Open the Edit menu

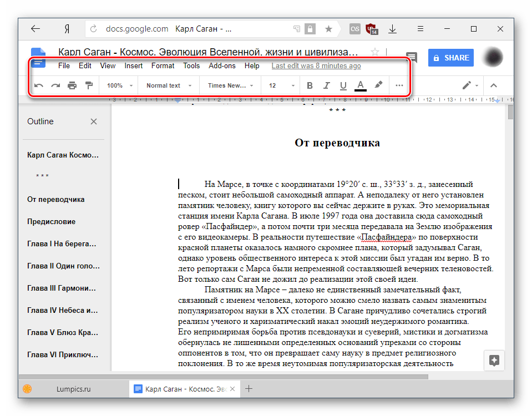[x=85, y=66]
